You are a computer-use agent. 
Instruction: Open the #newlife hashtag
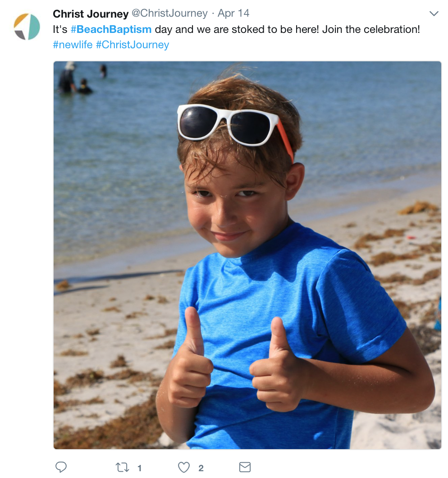[x=73, y=45]
